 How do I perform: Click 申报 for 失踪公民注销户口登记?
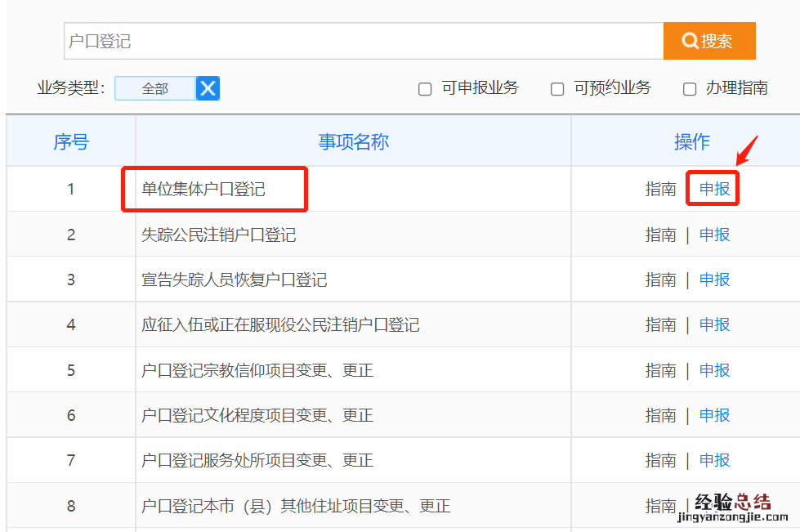click(x=714, y=235)
